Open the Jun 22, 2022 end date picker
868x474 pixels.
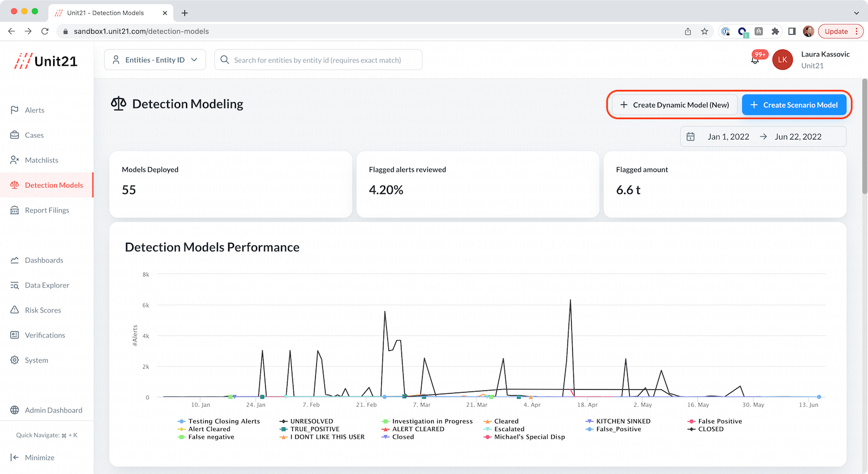[798, 137]
